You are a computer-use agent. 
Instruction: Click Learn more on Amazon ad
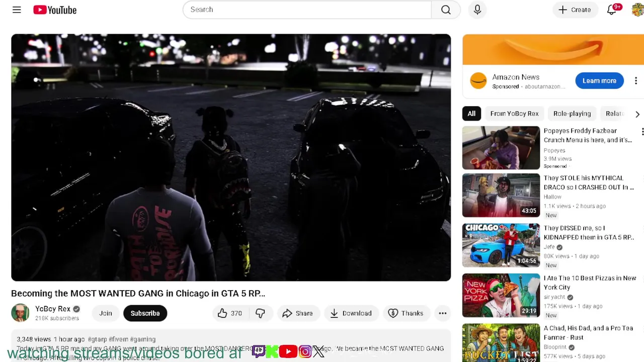pos(599,81)
